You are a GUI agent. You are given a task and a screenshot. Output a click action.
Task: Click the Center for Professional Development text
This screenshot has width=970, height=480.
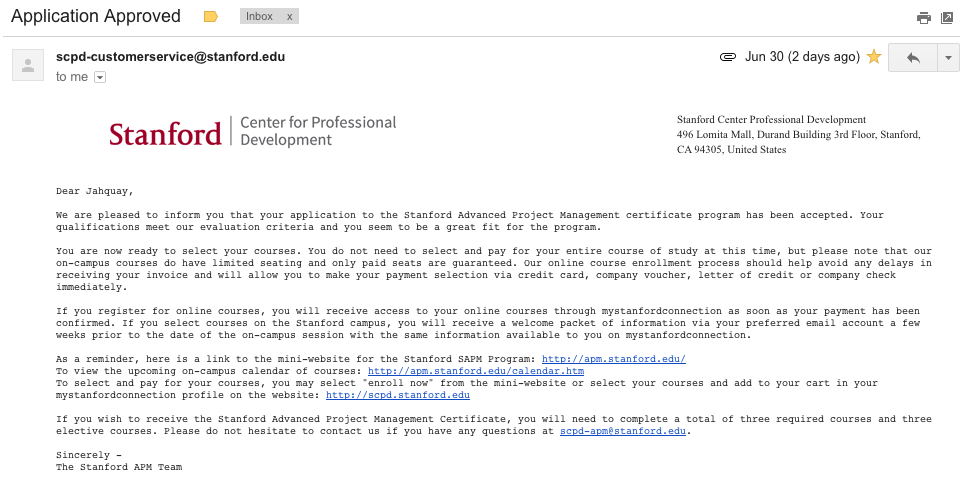[x=318, y=131]
